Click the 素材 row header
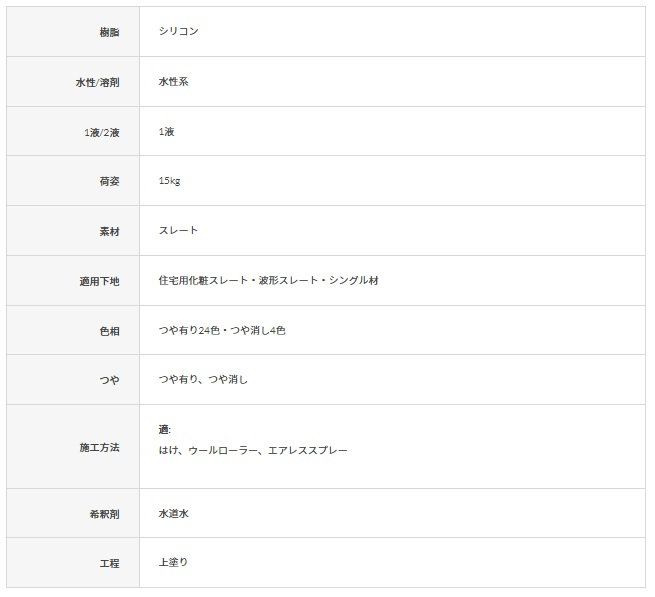Viewport: 655px width, 597px height. click(x=73, y=231)
